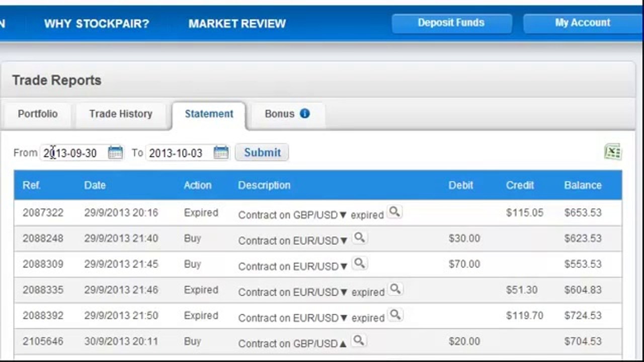Click debit amount $20.00
This screenshot has height=362, width=644.
click(x=464, y=341)
